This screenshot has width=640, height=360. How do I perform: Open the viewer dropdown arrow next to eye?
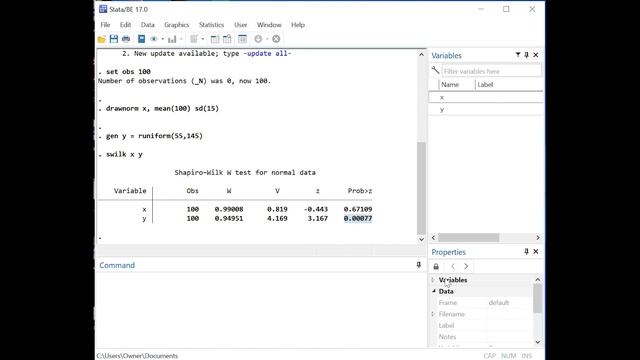[162, 39]
